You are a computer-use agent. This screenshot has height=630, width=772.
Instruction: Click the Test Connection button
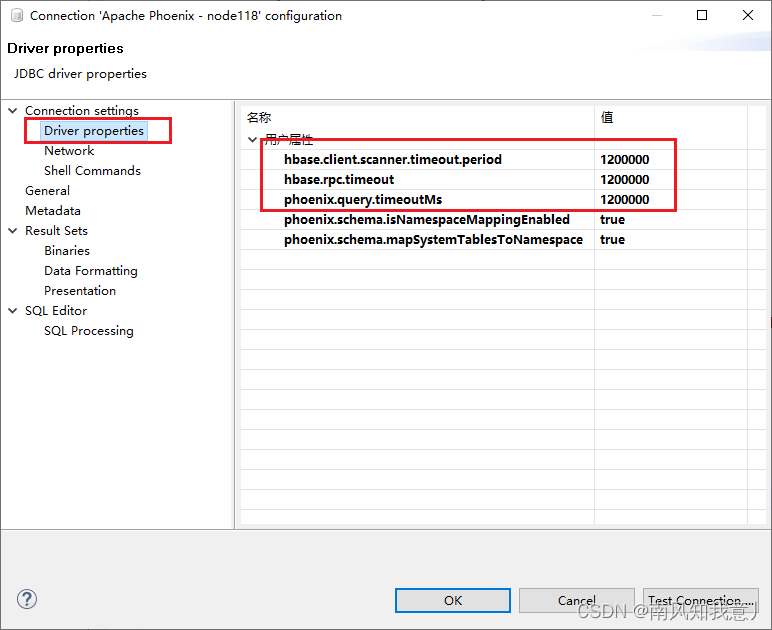[x=701, y=600]
